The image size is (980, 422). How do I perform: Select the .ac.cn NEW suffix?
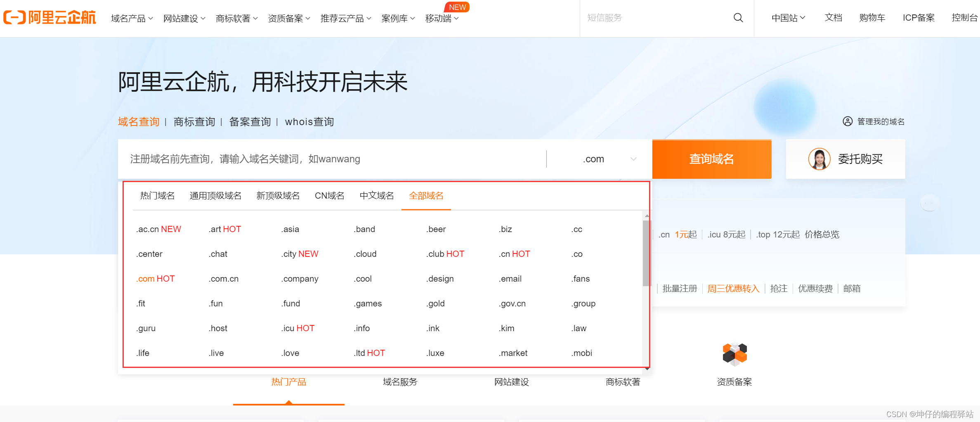click(158, 229)
